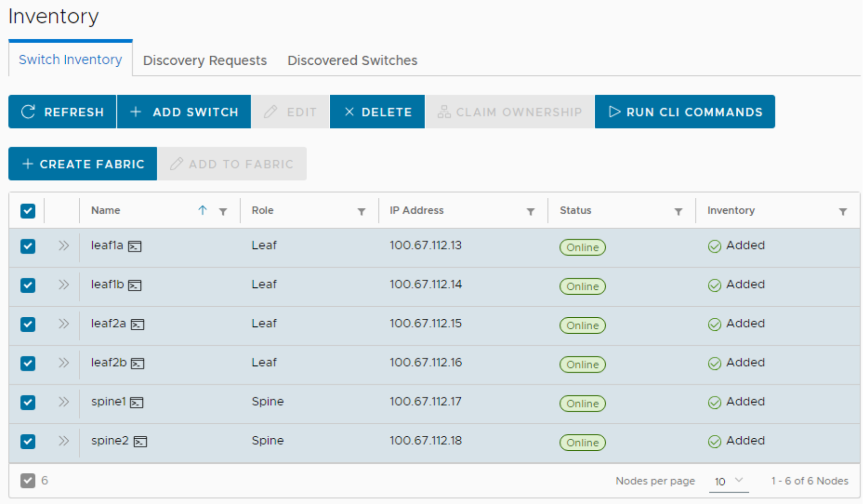Viewport: 863px width, 504px height.
Task: Delete the selected switches
Action: pyautogui.click(x=377, y=112)
